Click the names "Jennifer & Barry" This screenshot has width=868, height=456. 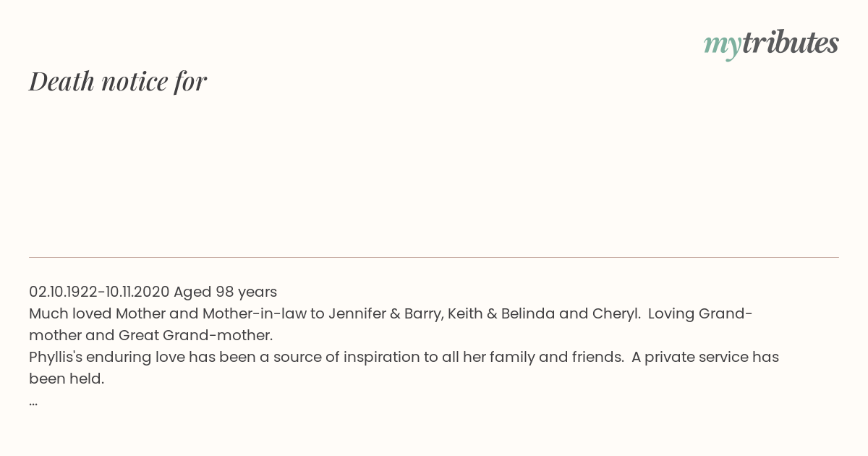tap(386, 313)
